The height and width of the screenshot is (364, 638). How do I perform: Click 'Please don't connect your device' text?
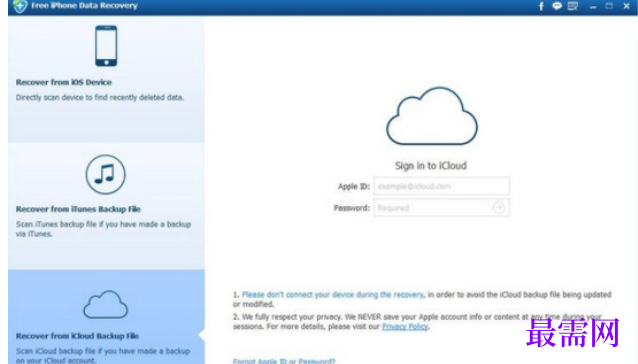(x=332, y=294)
